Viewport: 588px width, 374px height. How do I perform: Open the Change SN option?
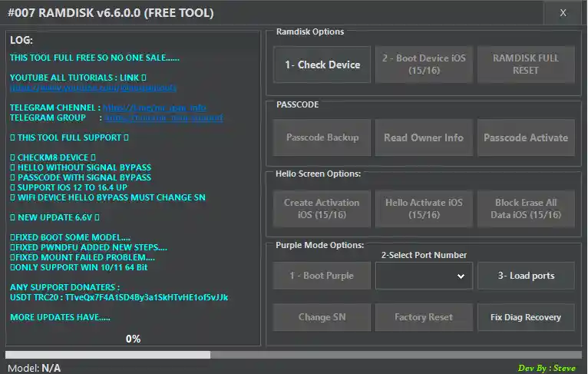pyautogui.click(x=322, y=317)
